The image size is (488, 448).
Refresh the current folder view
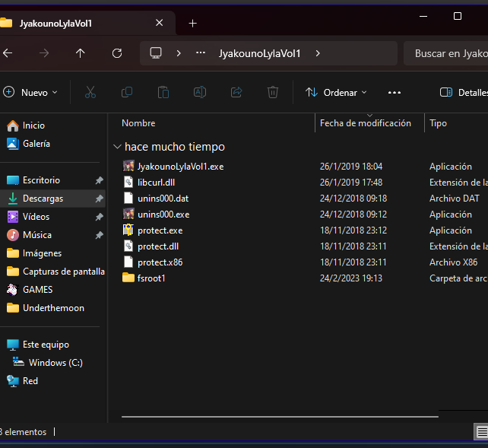(117, 53)
